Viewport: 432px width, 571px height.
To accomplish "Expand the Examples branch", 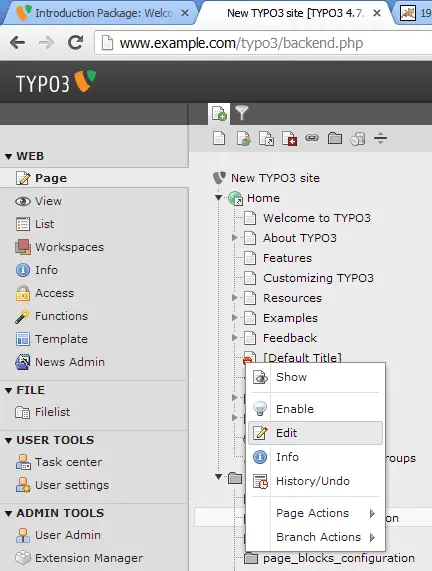I will (x=235, y=318).
